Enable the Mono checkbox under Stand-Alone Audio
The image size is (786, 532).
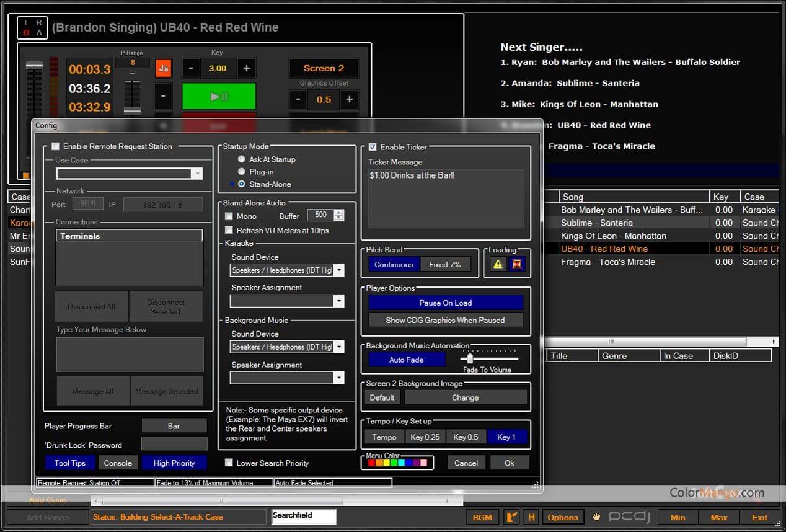[229, 216]
